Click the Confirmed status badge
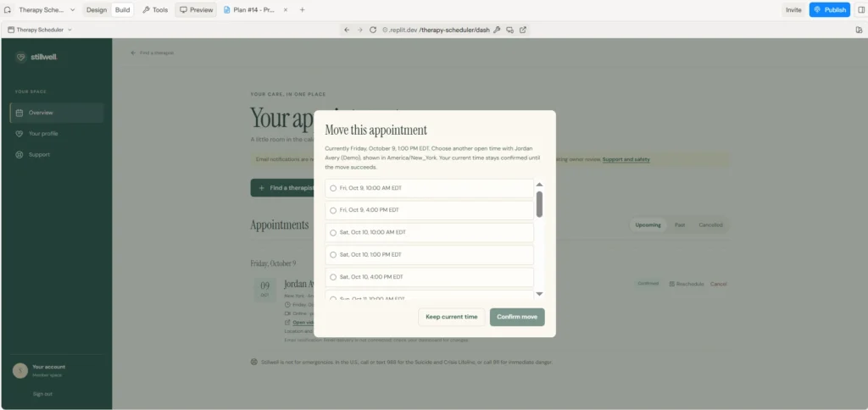Screen dimensions: 868x410 click(x=648, y=283)
